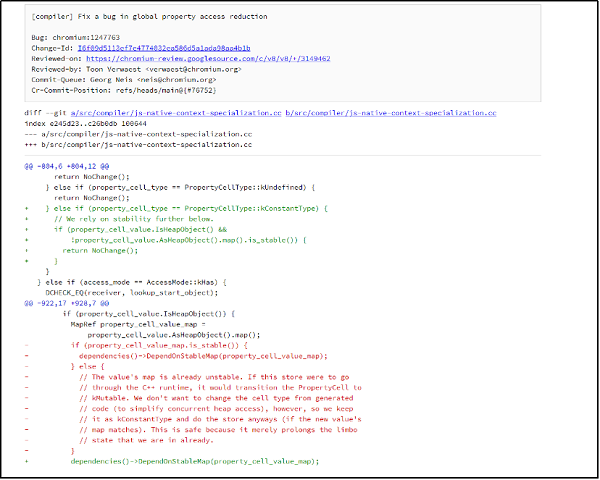This screenshot has height=480, width=600.
Task: Click the hunk header '@@ -922,17 +928,7 @@'
Action: [x=67, y=303]
